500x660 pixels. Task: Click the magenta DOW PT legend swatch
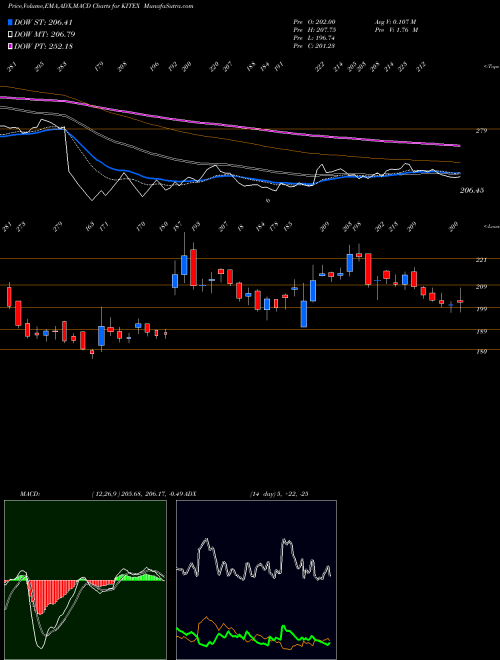pos(10,46)
